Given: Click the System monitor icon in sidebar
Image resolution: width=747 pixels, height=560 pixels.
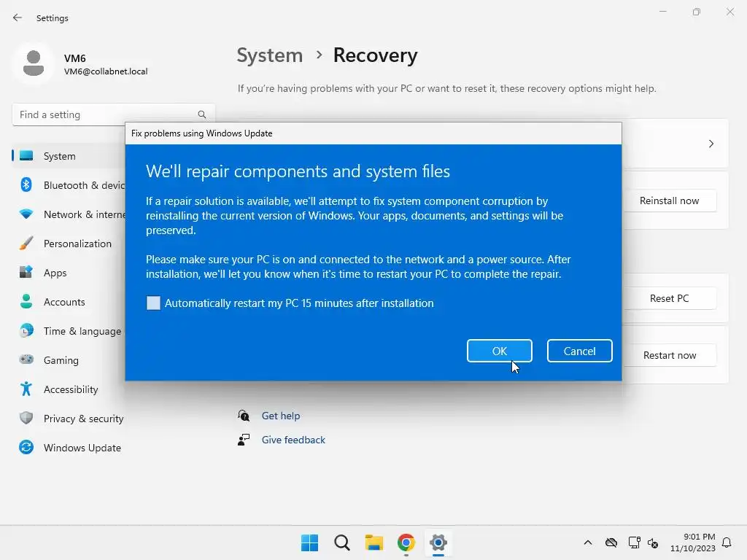Looking at the screenshot, I should point(26,156).
